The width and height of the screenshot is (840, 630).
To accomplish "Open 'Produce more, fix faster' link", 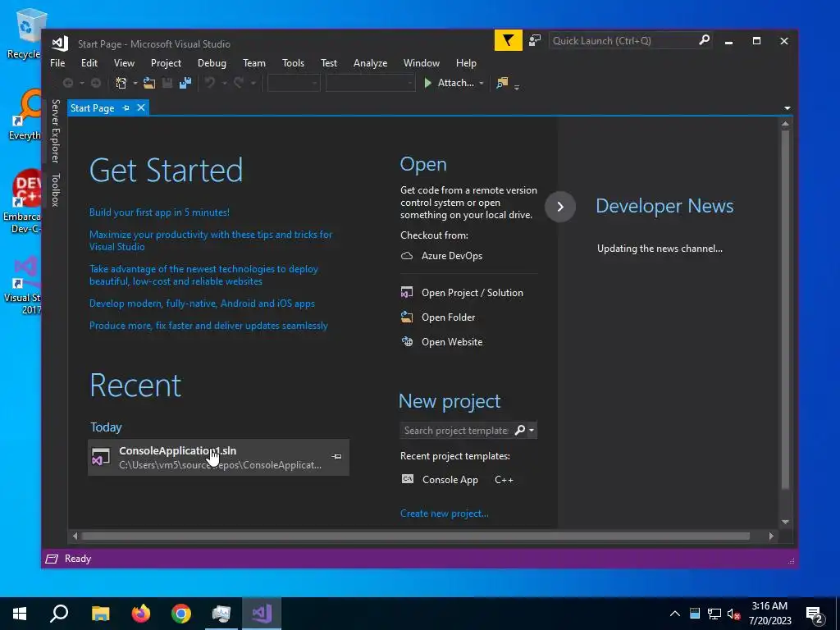I will point(208,326).
